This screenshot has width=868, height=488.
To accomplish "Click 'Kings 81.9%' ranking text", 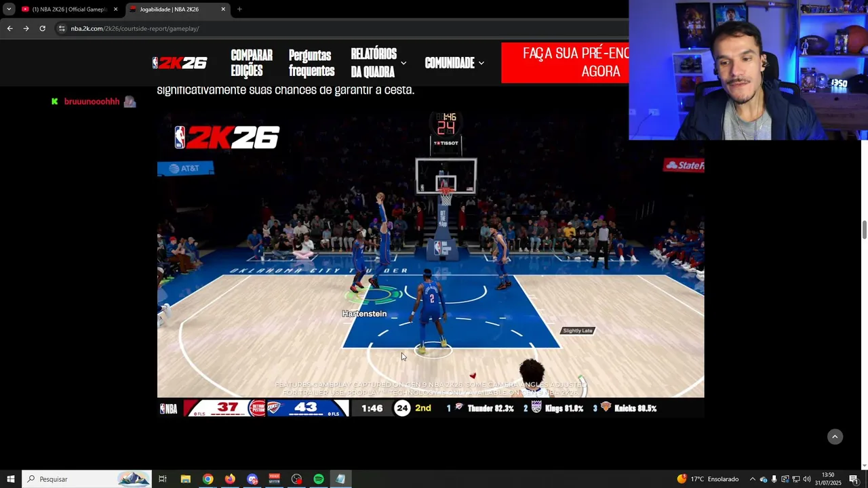I will [x=564, y=409].
